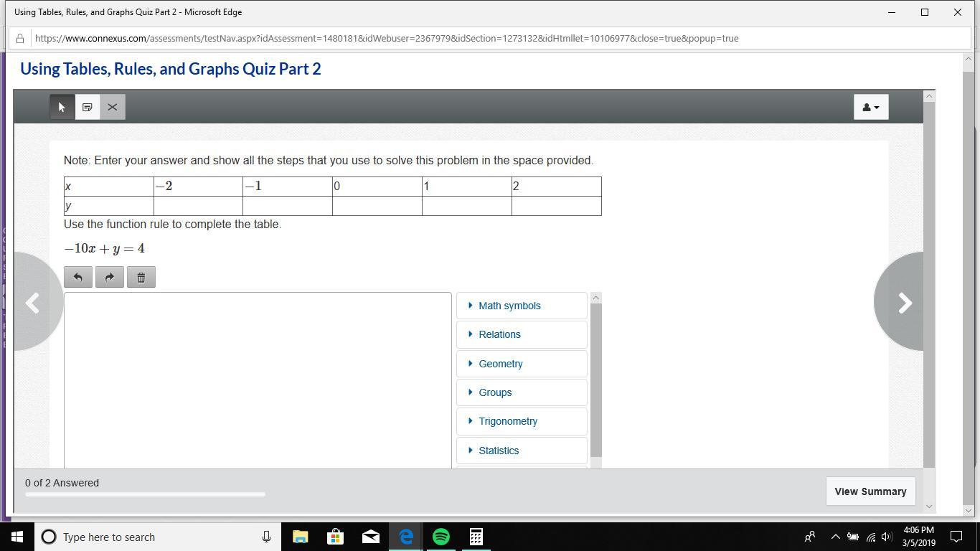Open Calculator from the taskbar
The width and height of the screenshot is (980, 551).
click(x=476, y=537)
